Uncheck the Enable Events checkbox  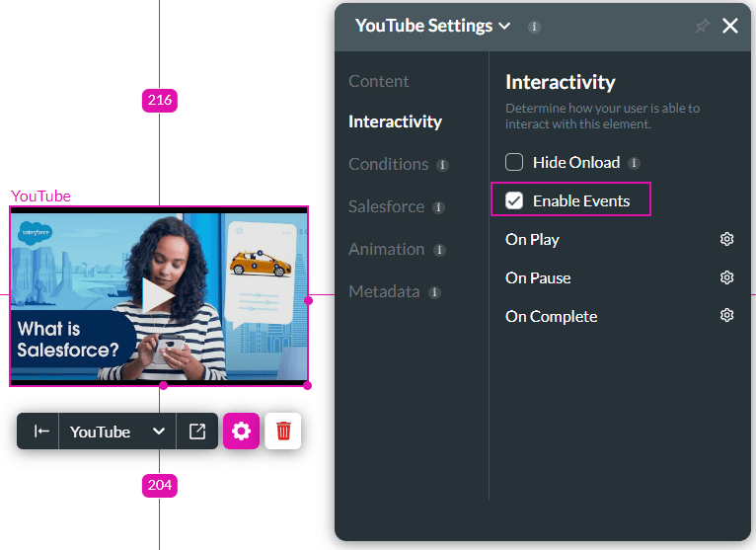coord(514,200)
